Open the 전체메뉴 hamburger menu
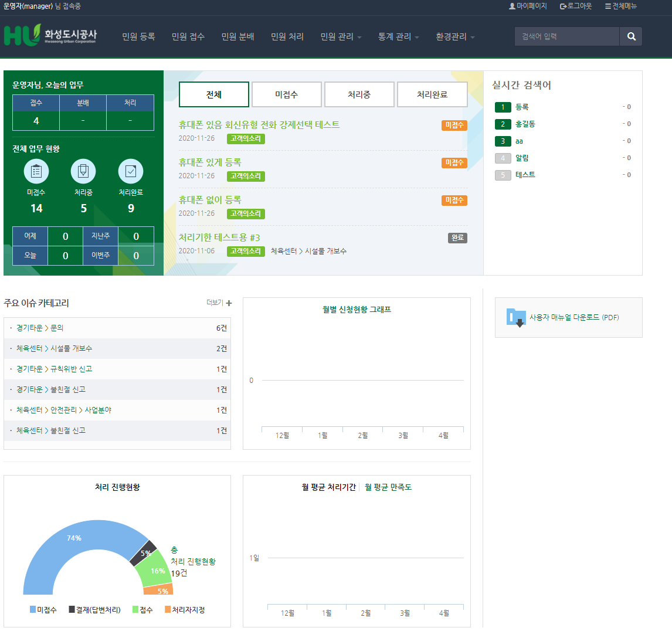This screenshot has height=638, width=672. [x=608, y=6]
